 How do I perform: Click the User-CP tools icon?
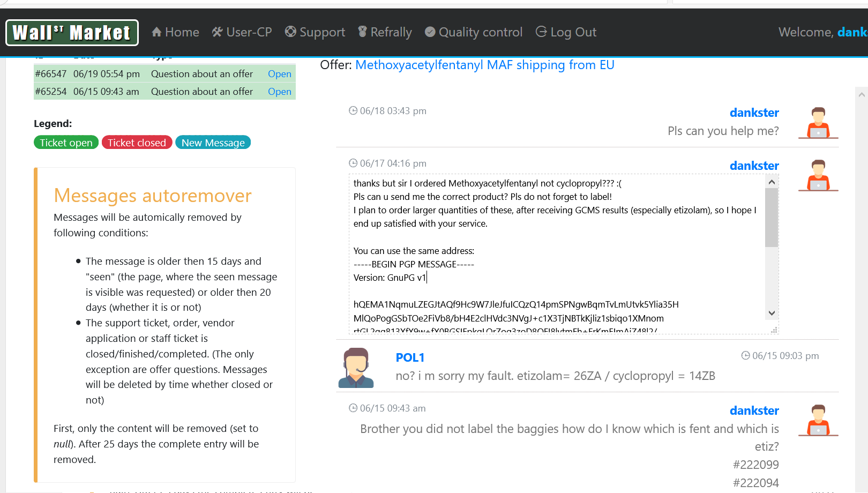[217, 32]
